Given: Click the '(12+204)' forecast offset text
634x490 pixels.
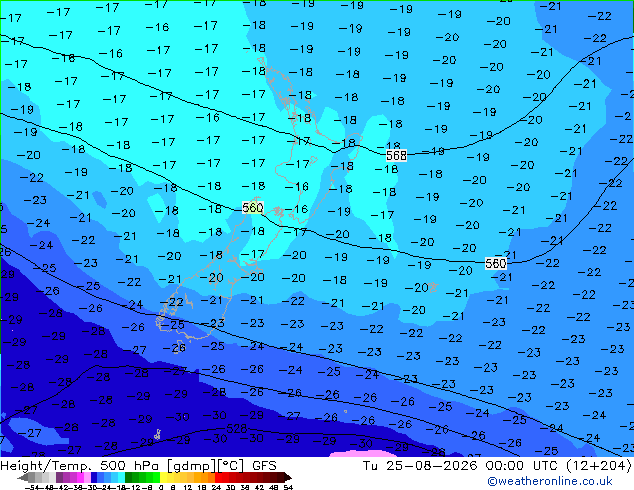Looking at the screenshot, I should pyautogui.click(x=600, y=466).
